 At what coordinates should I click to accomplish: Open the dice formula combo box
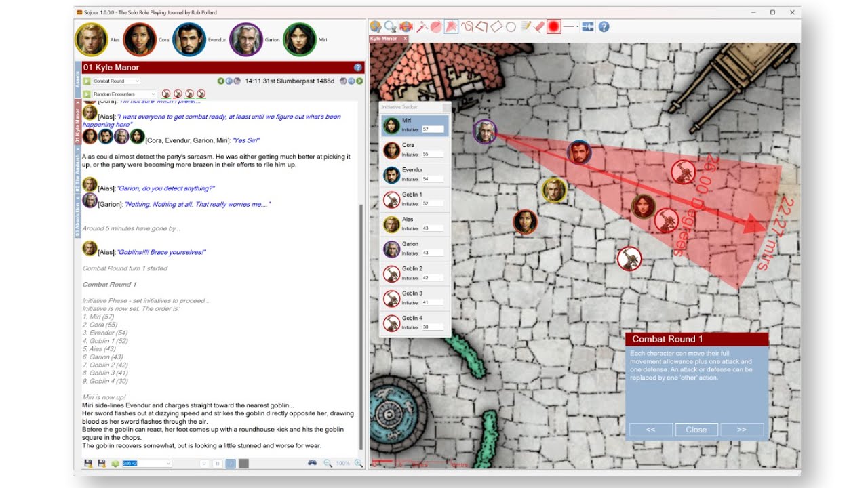147,464
